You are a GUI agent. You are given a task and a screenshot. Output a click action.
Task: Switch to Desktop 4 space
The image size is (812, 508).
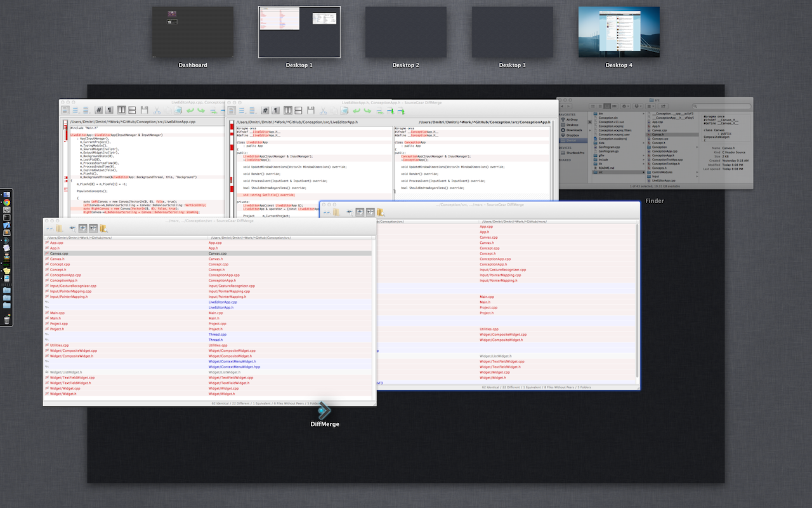coord(619,32)
